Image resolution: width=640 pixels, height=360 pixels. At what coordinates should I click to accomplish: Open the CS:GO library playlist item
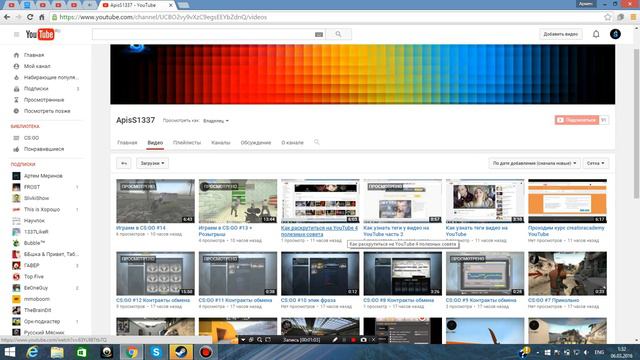31,138
